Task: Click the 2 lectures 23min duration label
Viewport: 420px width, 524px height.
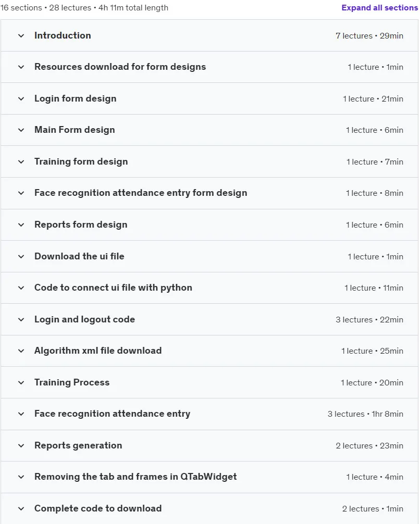Action: coord(369,445)
